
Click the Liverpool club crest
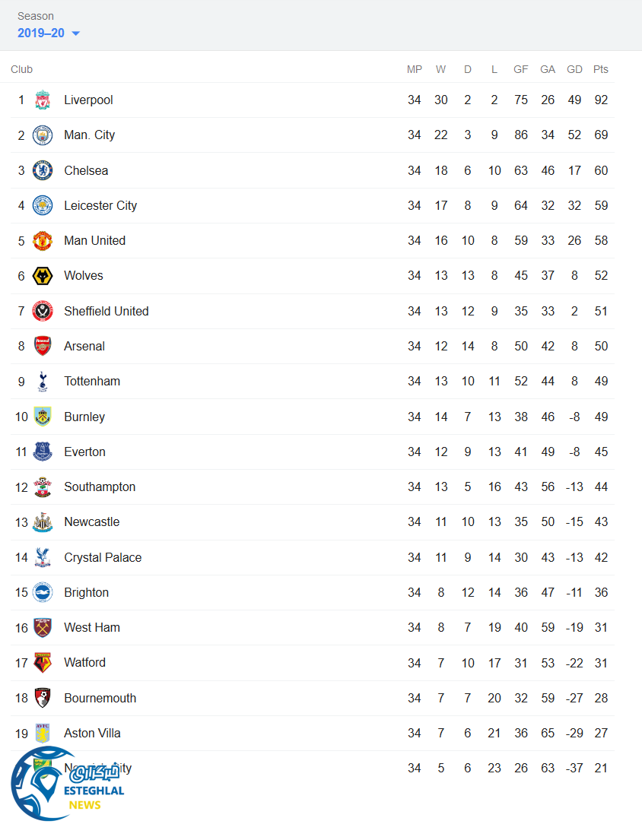43,100
